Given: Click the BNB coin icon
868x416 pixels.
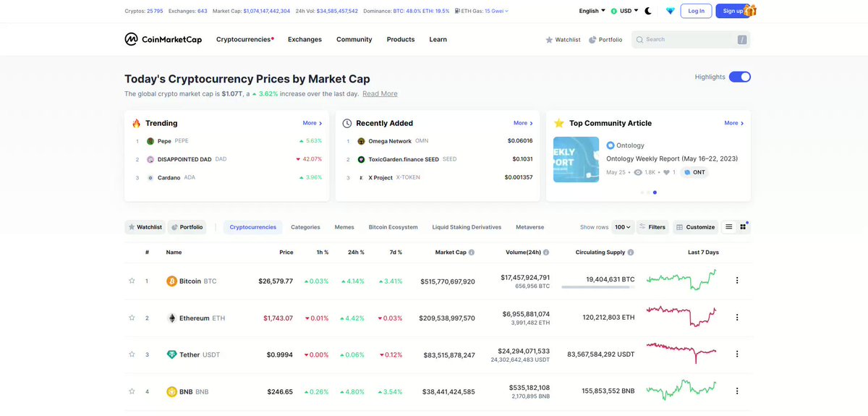Looking at the screenshot, I should [x=171, y=391].
